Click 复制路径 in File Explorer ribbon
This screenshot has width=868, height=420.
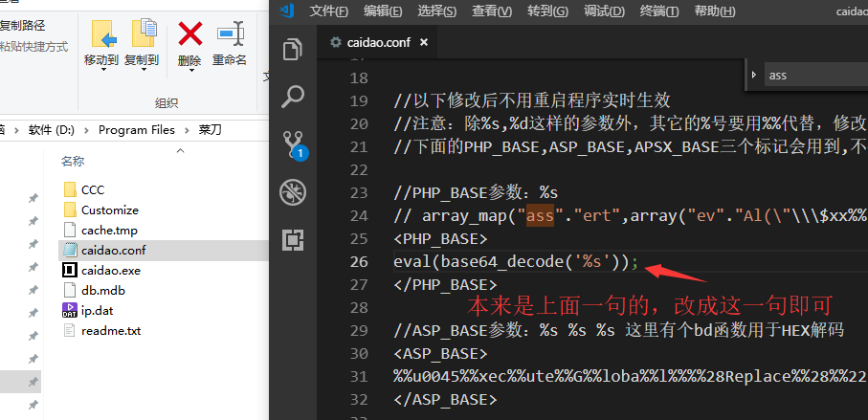click(23, 26)
